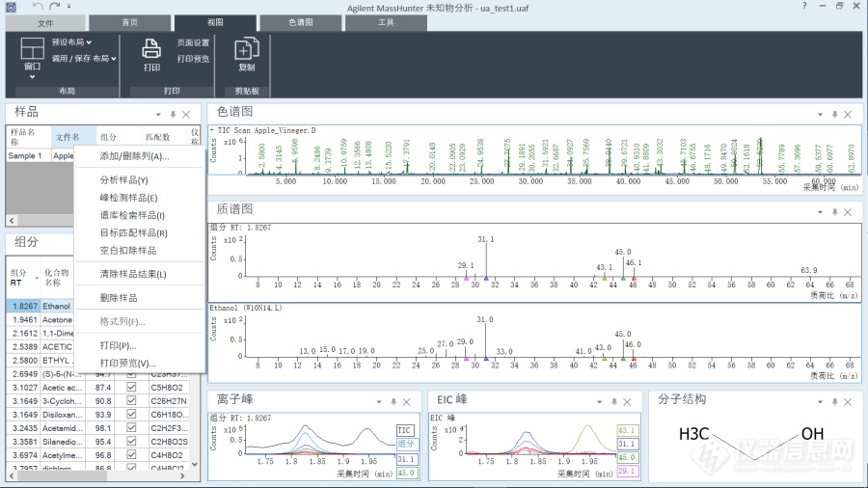Image resolution: width=868 pixels, height=488 pixels.
Task: Close the 分子结构 panel
Action: tap(848, 402)
